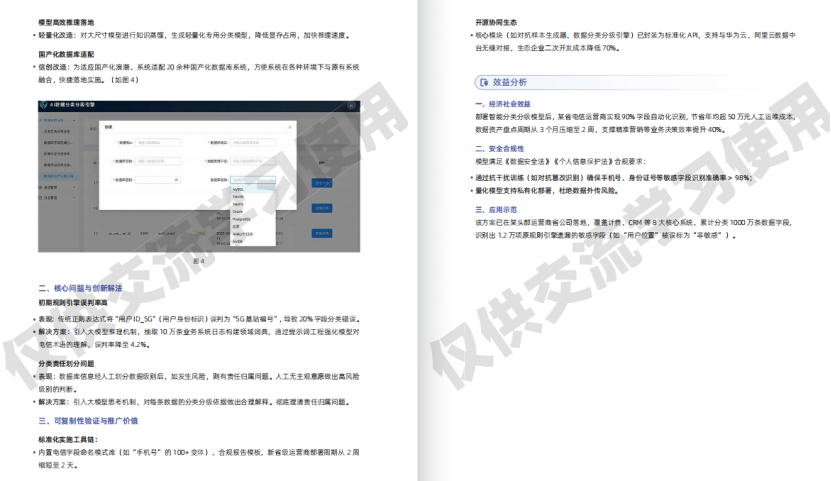This screenshot has width=831, height=481.
Task: Open the database type dropdown in the dialog
Action: (x=252, y=180)
